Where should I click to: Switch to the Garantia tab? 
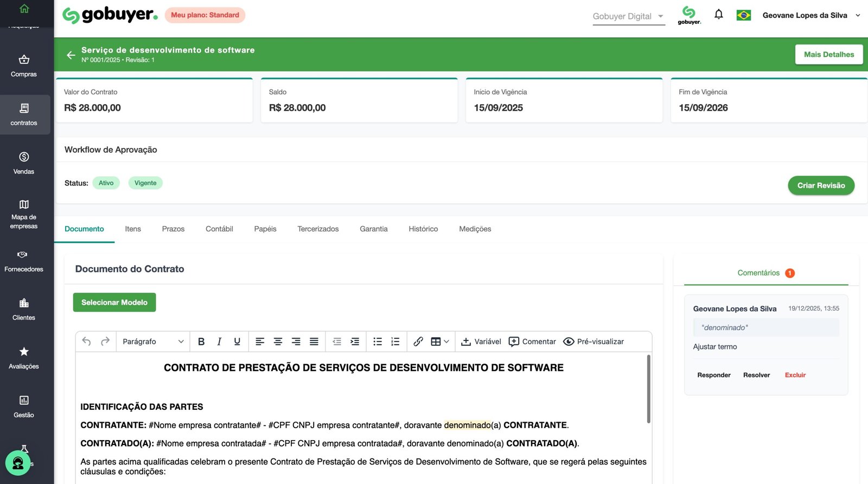click(x=374, y=229)
